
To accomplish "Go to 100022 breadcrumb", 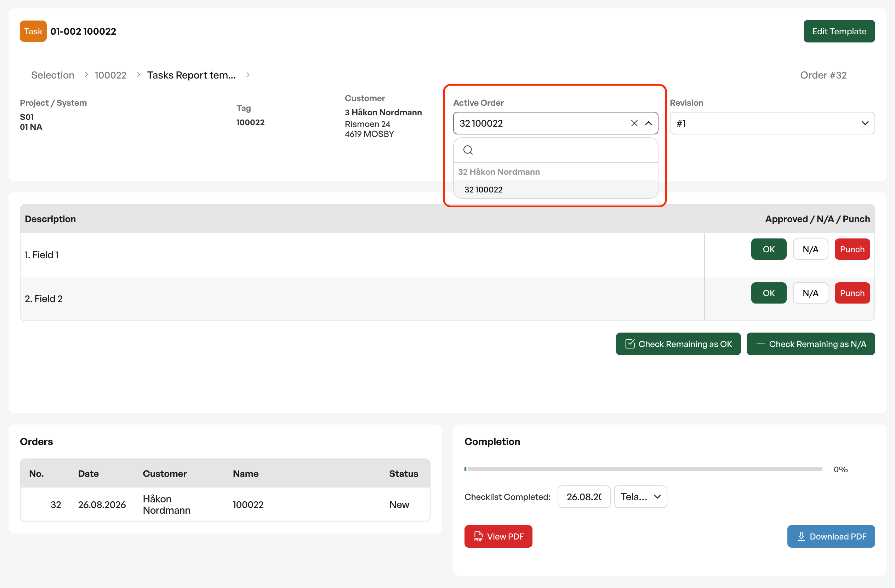I will pyautogui.click(x=110, y=75).
